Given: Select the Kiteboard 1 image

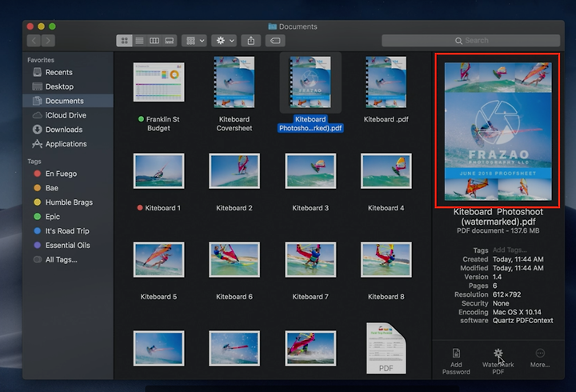Looking at the screenshot, I should 158,171.
